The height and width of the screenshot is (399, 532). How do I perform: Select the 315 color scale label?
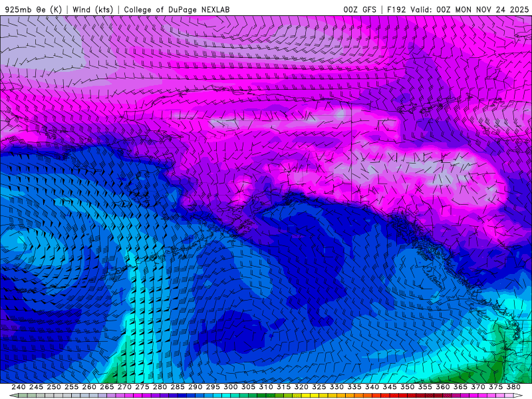pyautogui.click(x=284, y=387)
